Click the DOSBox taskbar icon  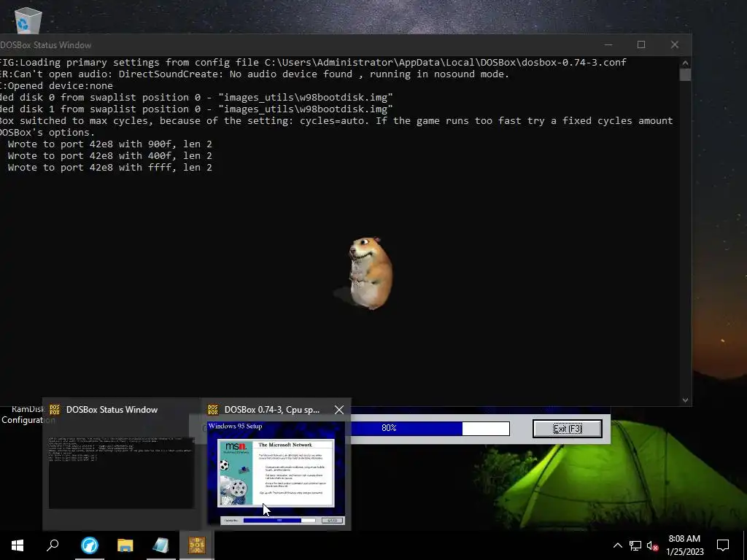coord(197,545)
